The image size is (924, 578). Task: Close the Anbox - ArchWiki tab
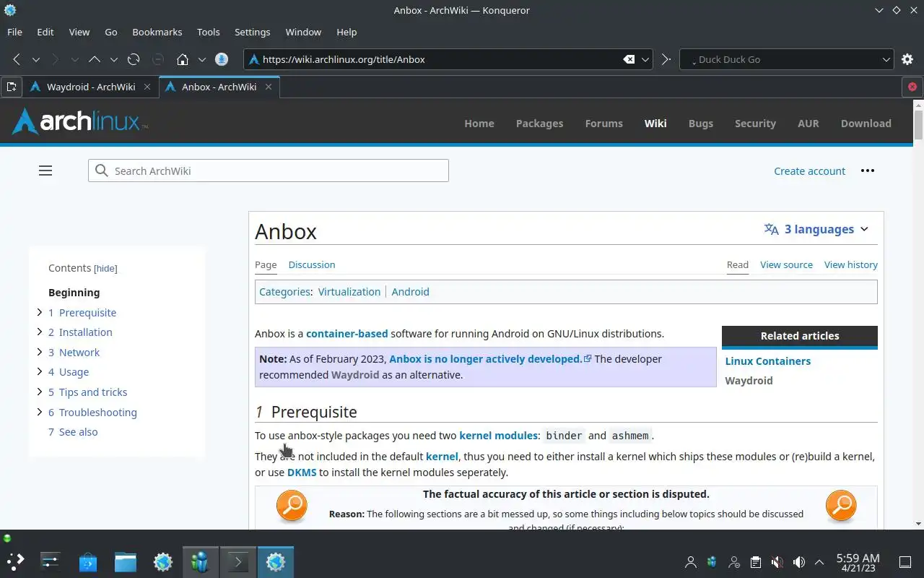point(269,87)
